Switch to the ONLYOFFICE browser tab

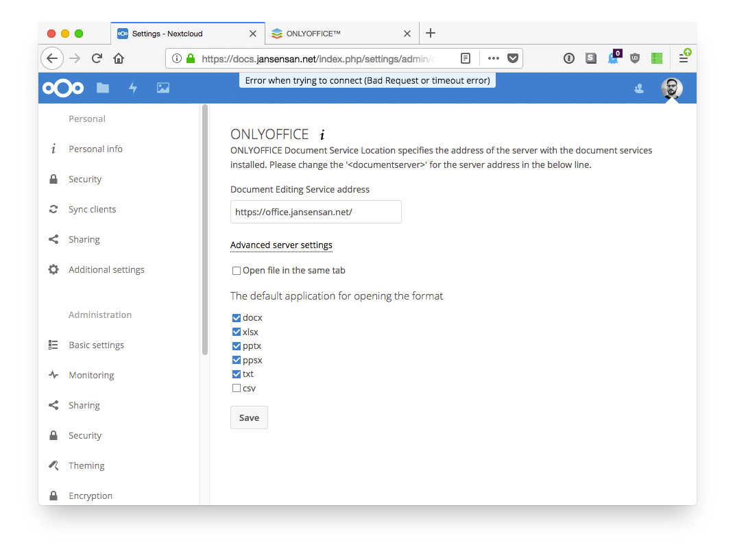[342, 34]
